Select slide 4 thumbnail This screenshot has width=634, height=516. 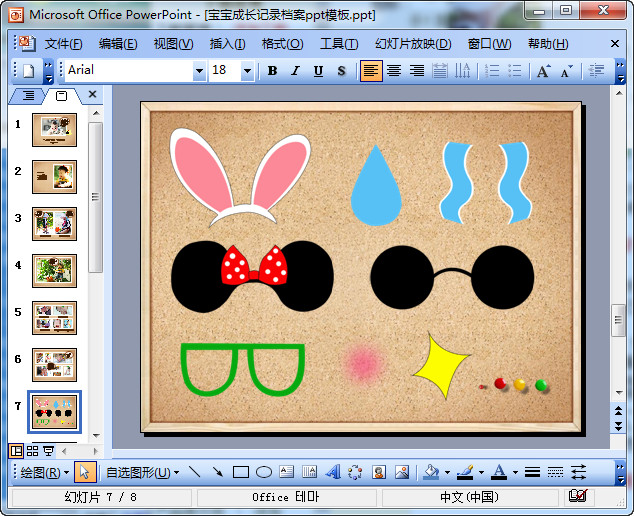(54, 271)
